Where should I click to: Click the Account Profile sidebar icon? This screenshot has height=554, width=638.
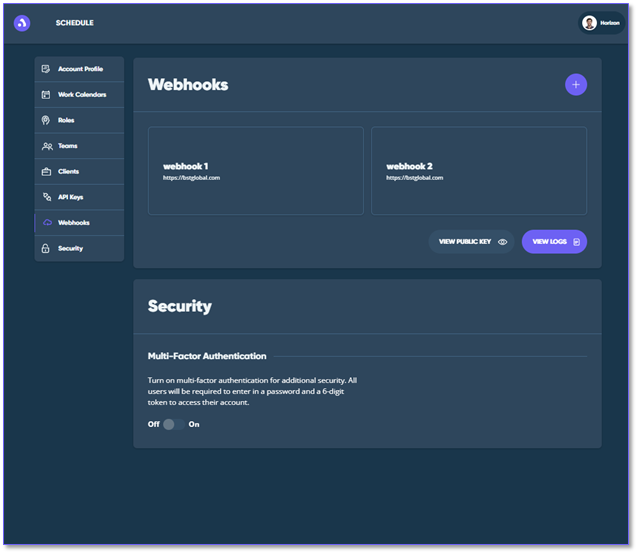[46, 69]
